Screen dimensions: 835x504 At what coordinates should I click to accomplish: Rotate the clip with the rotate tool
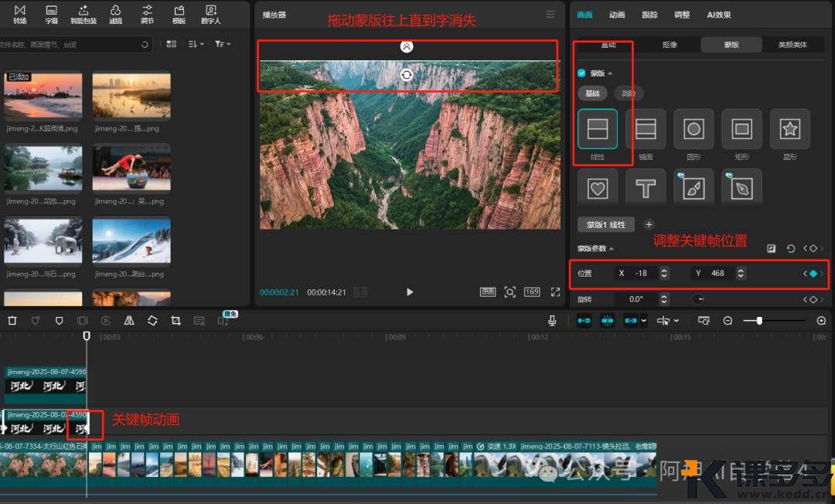pos(152,320)
